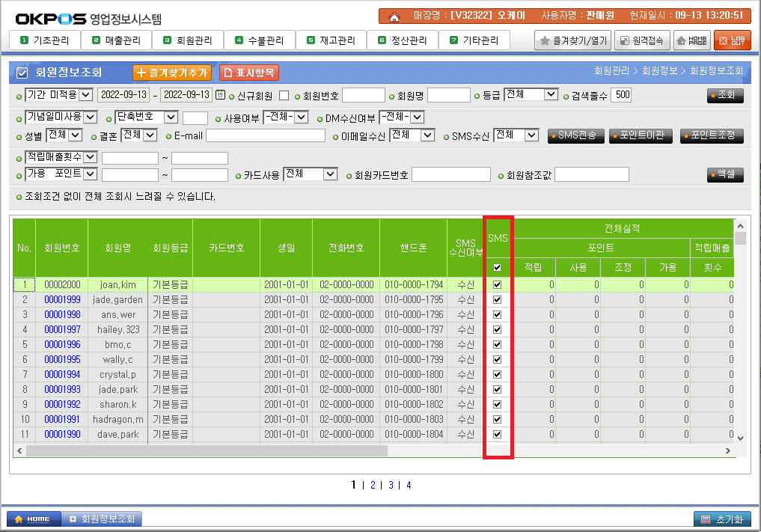
Task: Open the calendar date picker icon
Action: point(220,95)
